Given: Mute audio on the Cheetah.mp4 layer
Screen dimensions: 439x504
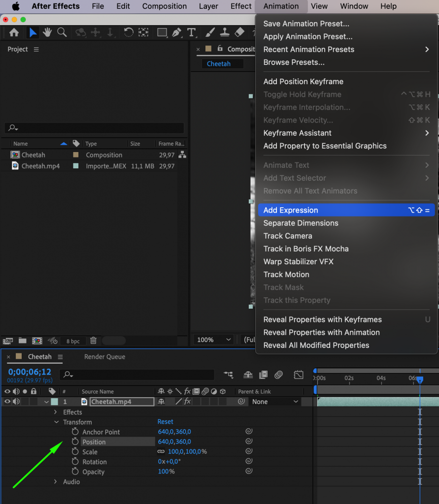Looking at the screenshot, I should pyautogui.click(x=16, y=401).
